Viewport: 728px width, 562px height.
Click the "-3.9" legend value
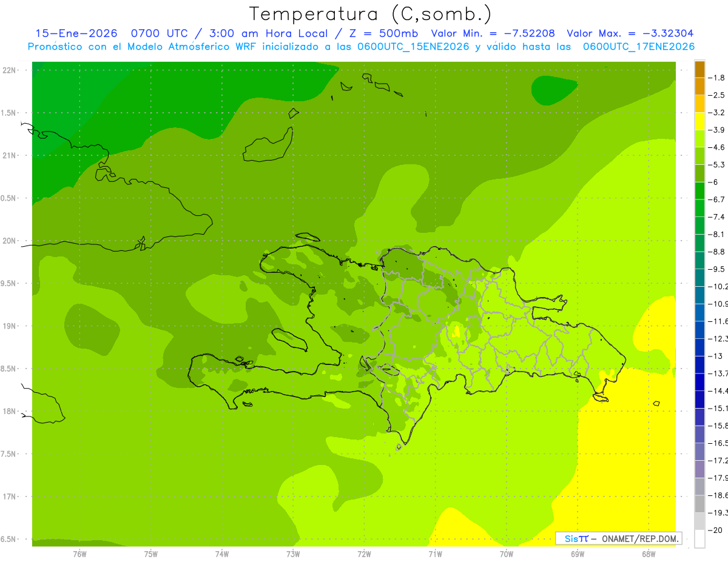717,130
